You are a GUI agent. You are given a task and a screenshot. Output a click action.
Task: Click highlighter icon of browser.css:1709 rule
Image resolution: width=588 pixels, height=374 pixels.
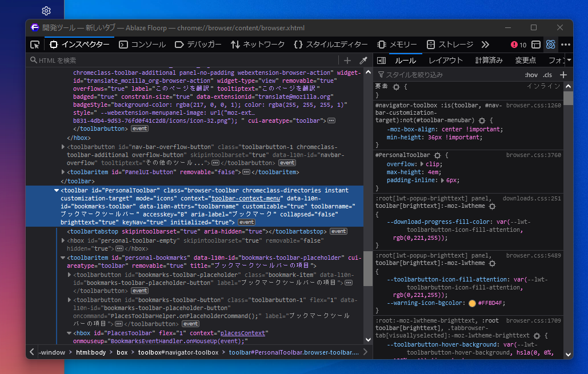(x=537, y=336)
